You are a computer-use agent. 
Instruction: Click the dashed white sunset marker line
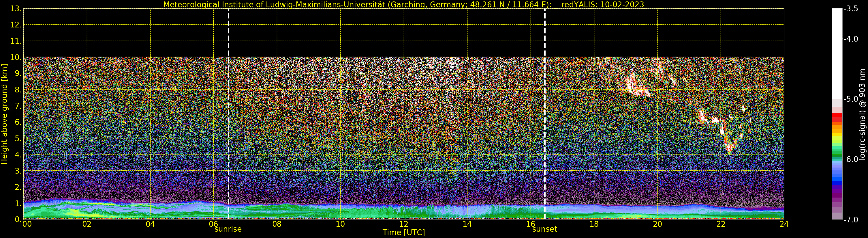544,114
